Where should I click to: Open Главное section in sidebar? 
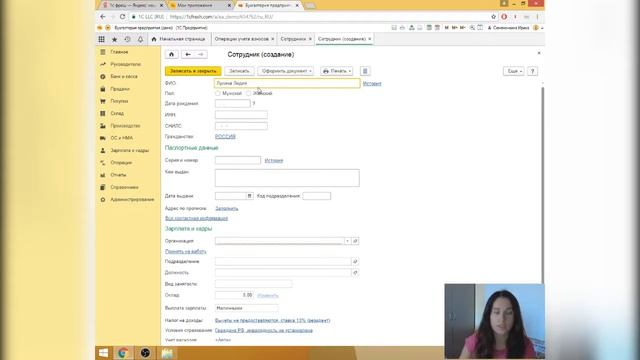[119, 52]
